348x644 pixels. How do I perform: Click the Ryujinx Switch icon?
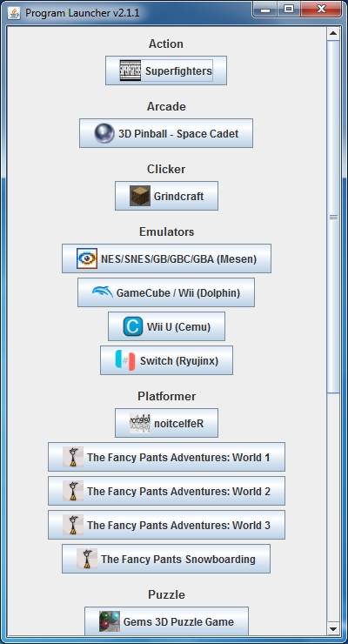click(125, 360)
